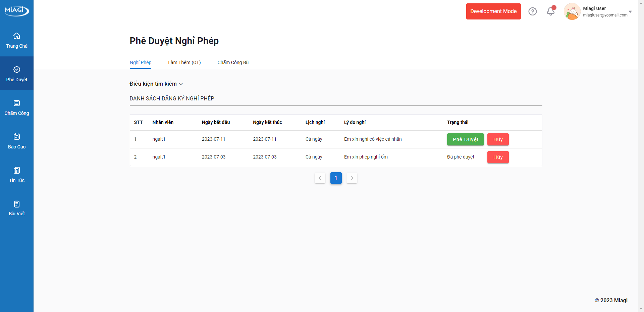Go to Báo Cáo reports icon

pos(17,137)
